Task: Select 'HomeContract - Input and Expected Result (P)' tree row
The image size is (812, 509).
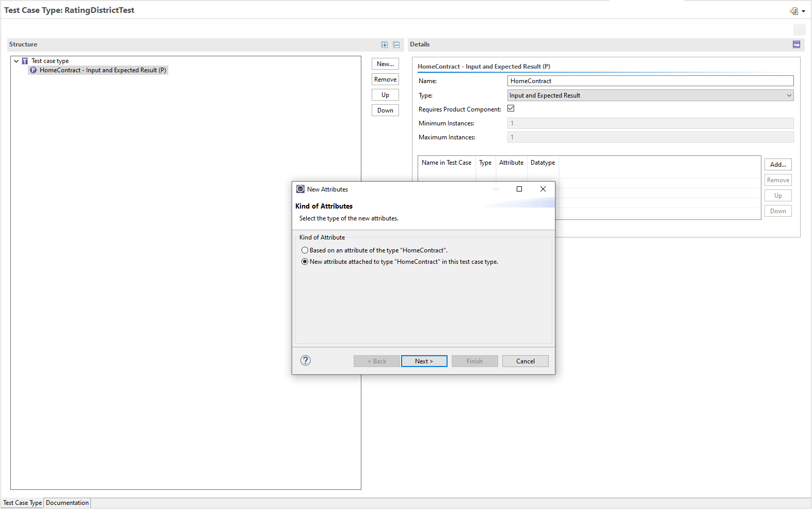Action: tap(98, 70)
